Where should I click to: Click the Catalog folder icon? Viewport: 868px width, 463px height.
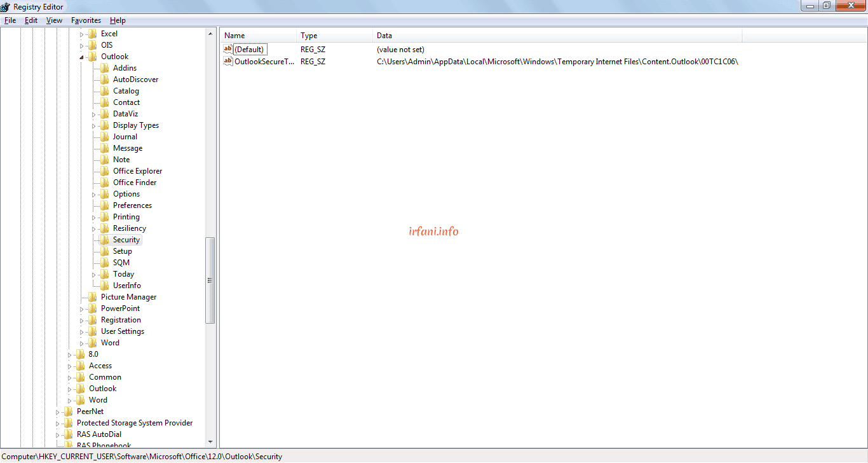pyautogui.click(x=105, y=91)
